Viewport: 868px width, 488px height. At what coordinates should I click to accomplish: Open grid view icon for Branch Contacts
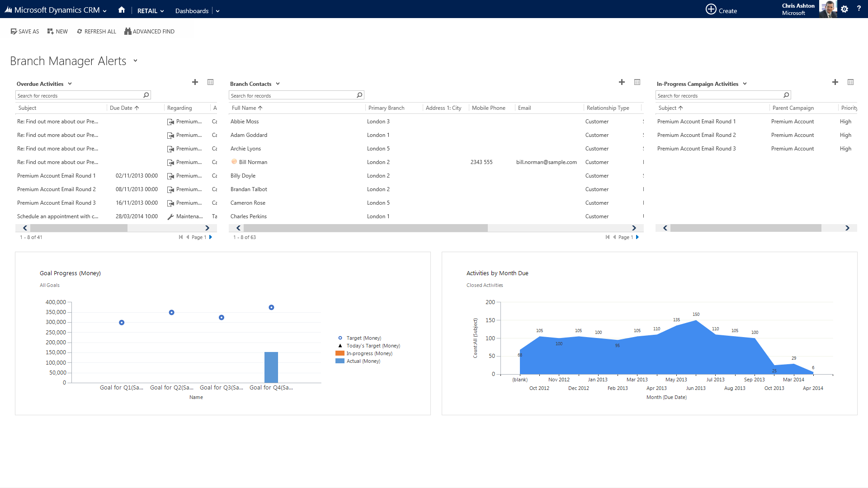(x=637, y=82)
